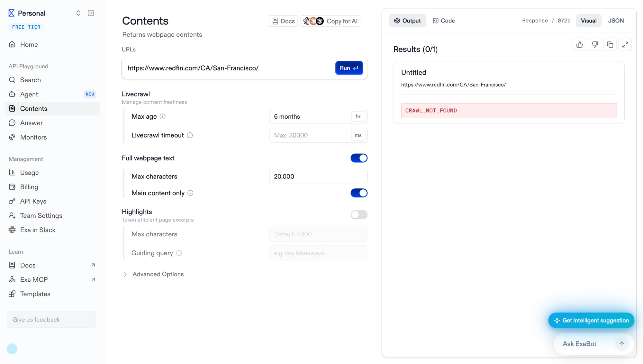Turn off Main content only toggle
This screenshot has width=643, height=364.
[359, 193]
